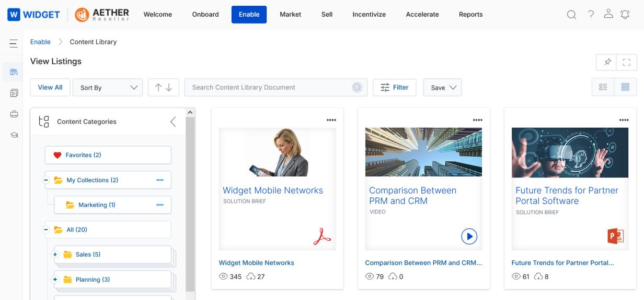
Task: Switch to grid view layout
Action: 625,87
